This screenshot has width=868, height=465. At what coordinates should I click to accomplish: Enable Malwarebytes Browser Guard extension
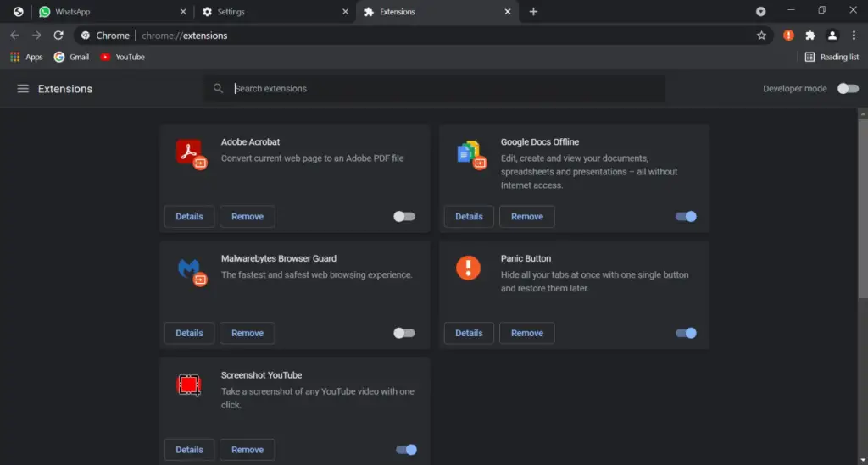pyautogui.click(x=404, y=334)
